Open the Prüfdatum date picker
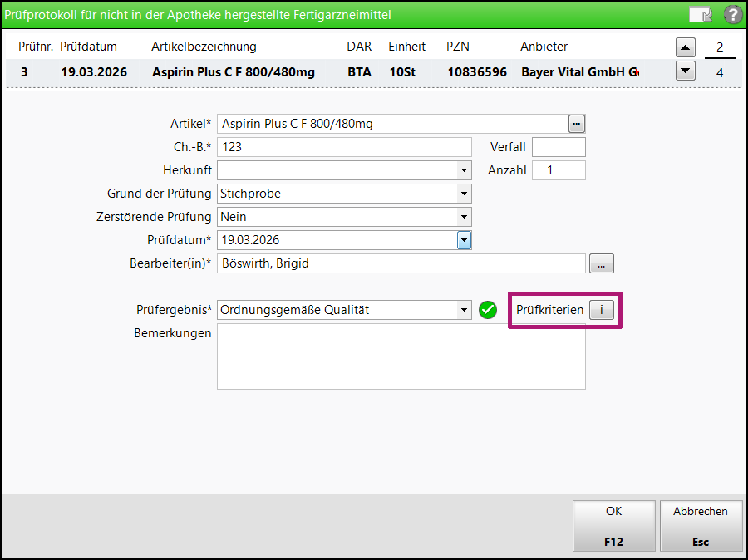Screen dimensions: 748x560 (x=464, y=240)
